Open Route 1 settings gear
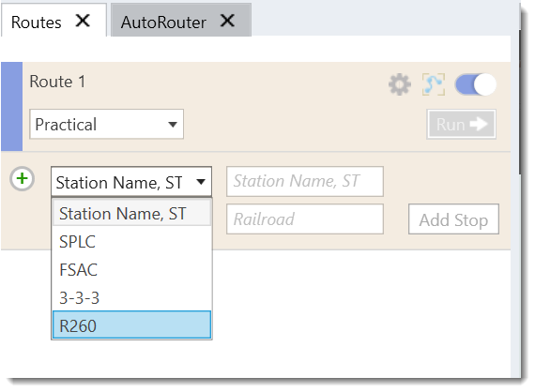 (400, 84)
